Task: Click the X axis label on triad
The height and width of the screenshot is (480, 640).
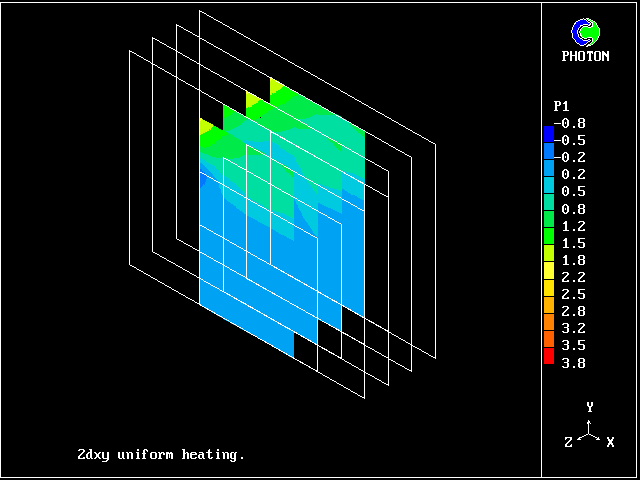Action: pos(610,442)
